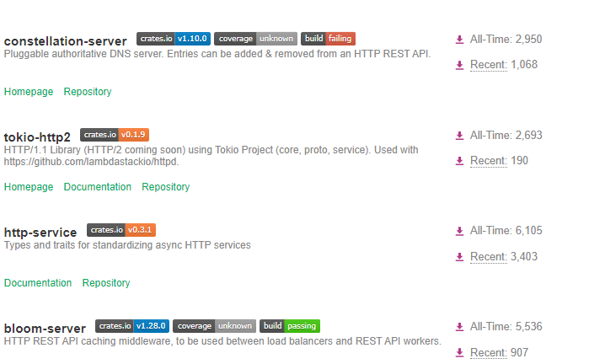This screenshot has height=364, width=589.
Task: Click the 'Recent: 907' downloads label
Action: pos(499,353)
